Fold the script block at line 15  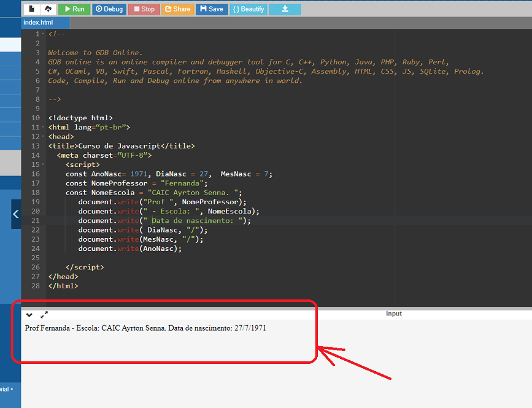click(x=43, y=165)
